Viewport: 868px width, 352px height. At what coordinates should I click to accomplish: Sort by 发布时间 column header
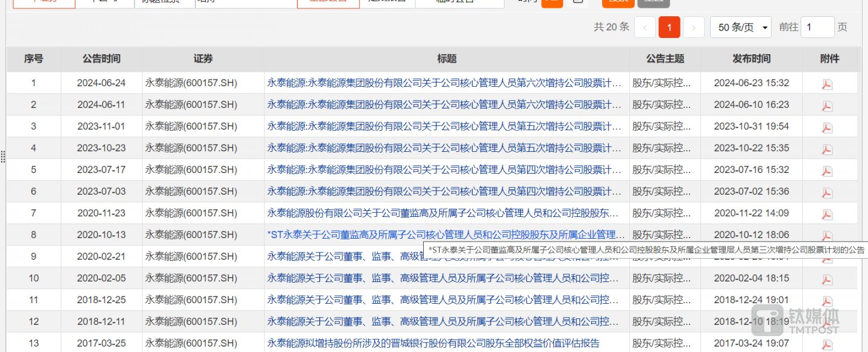[x=751, y=58]
